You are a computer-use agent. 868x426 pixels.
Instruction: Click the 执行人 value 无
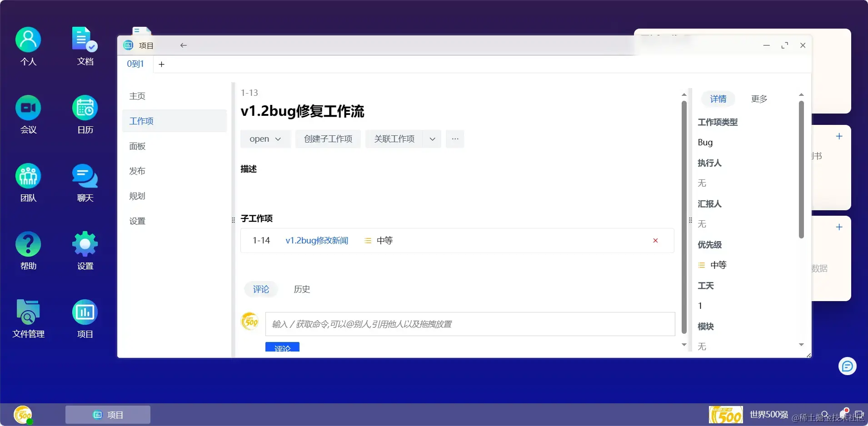tap(702, 183)
